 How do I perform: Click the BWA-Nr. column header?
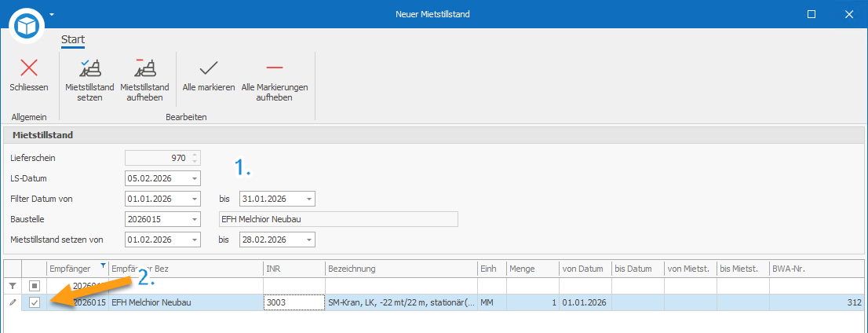816,269
